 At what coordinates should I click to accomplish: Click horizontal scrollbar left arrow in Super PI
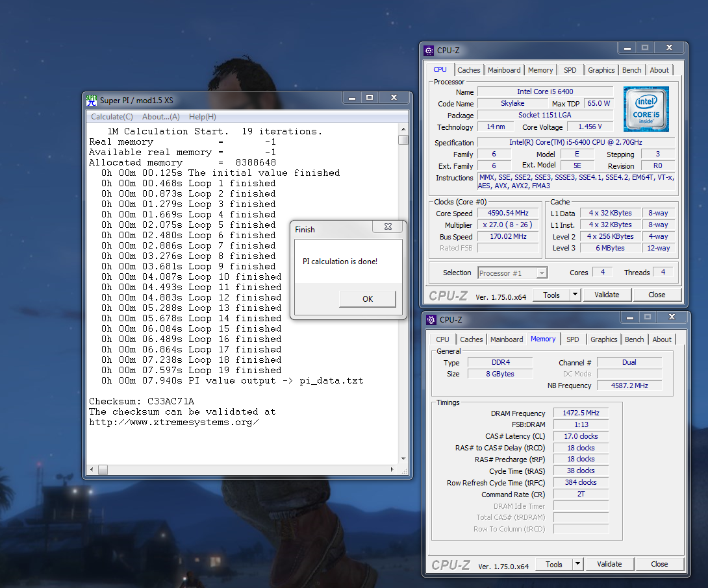[x=92, y=470]
